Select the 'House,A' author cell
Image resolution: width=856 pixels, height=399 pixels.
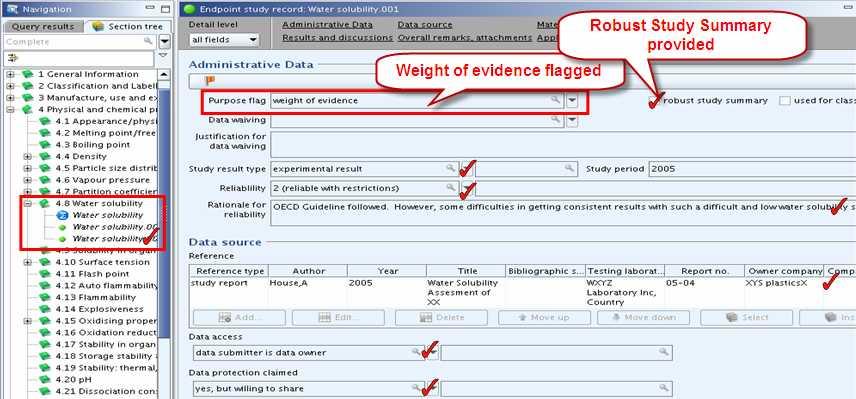coord(307,293)
